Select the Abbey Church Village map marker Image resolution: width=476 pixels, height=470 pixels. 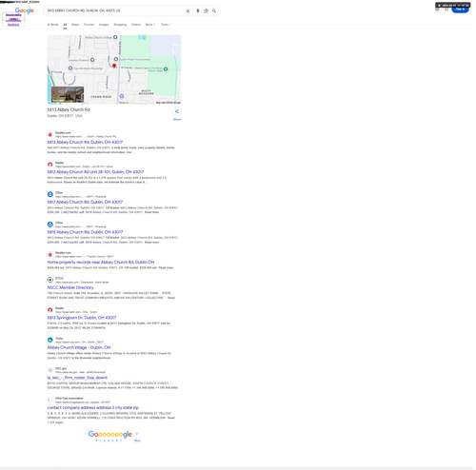[115, 37]
